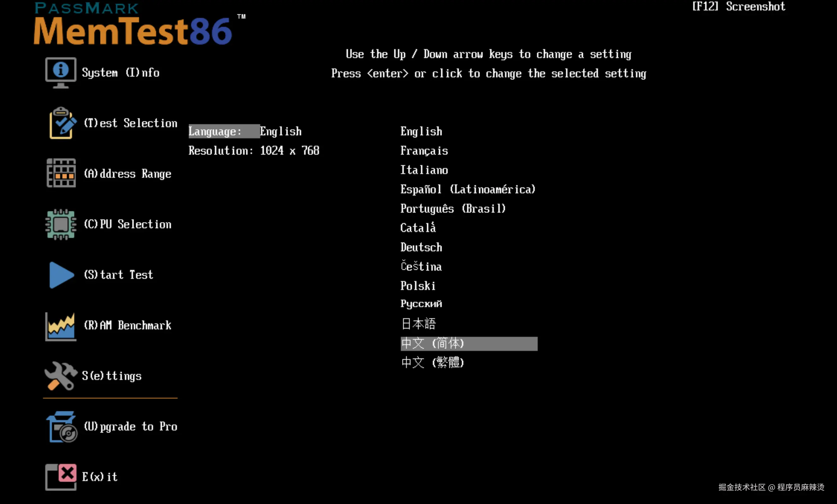Choose Français from language list
The width and height of the screenshot is (837, 504).
[x=424, y=151]
